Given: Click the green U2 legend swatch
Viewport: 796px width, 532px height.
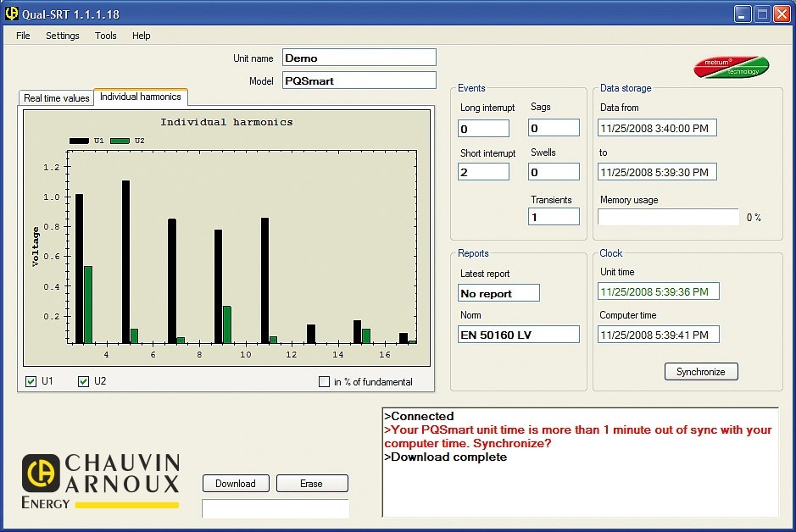Looking at the screenshot, I should (x=120, y=141).
